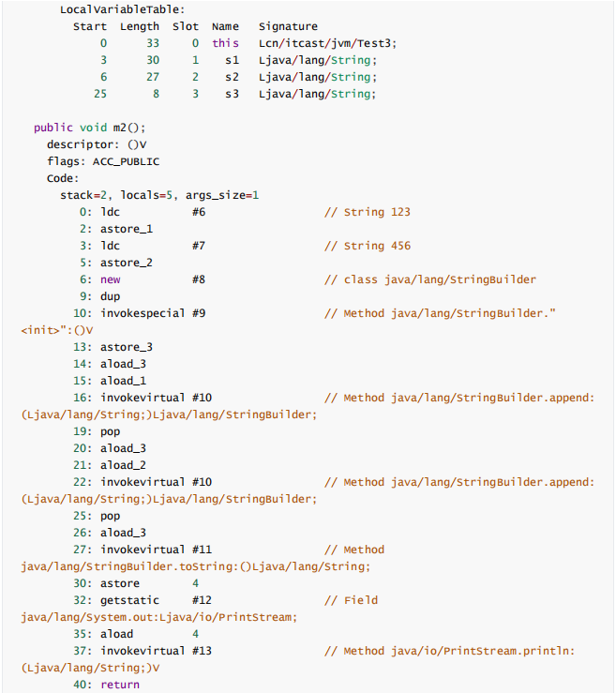Click the 'dup' instruction
Viewport: 616px width, 693px height.
point(111,296)
